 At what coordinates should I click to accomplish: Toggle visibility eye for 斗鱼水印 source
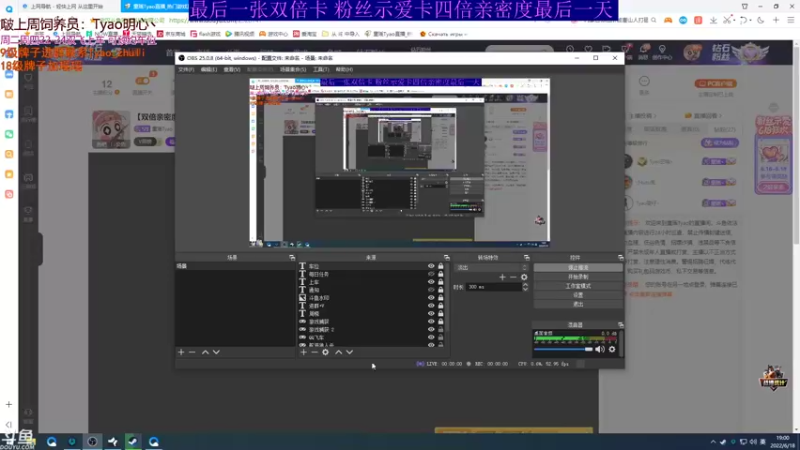[x=431, y=297]
